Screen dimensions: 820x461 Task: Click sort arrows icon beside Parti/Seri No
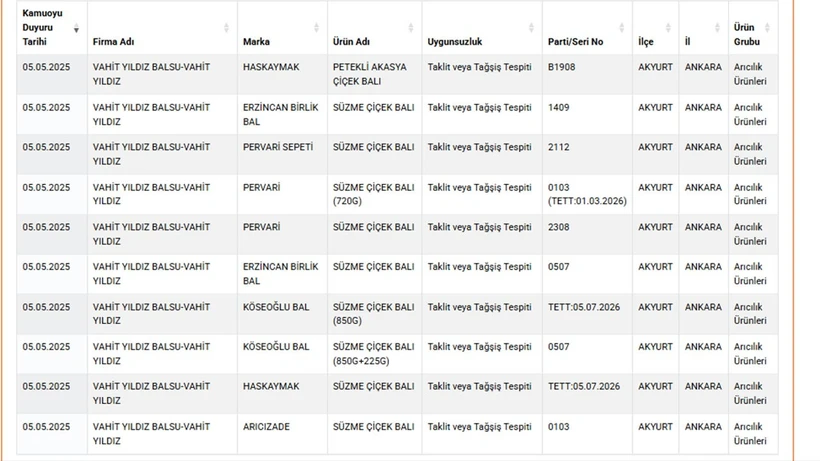point(622,28)
